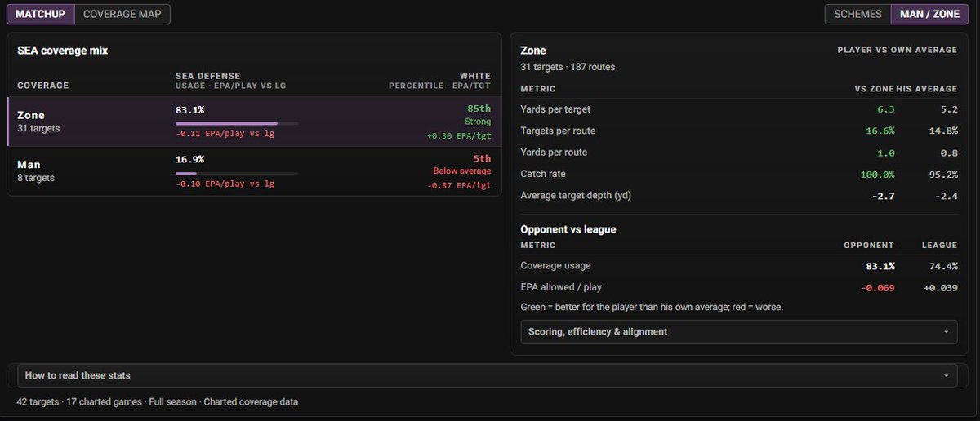Click the VS ZONE column header
The height and width of the screenshot is (421, 980).
pos(874,89)
